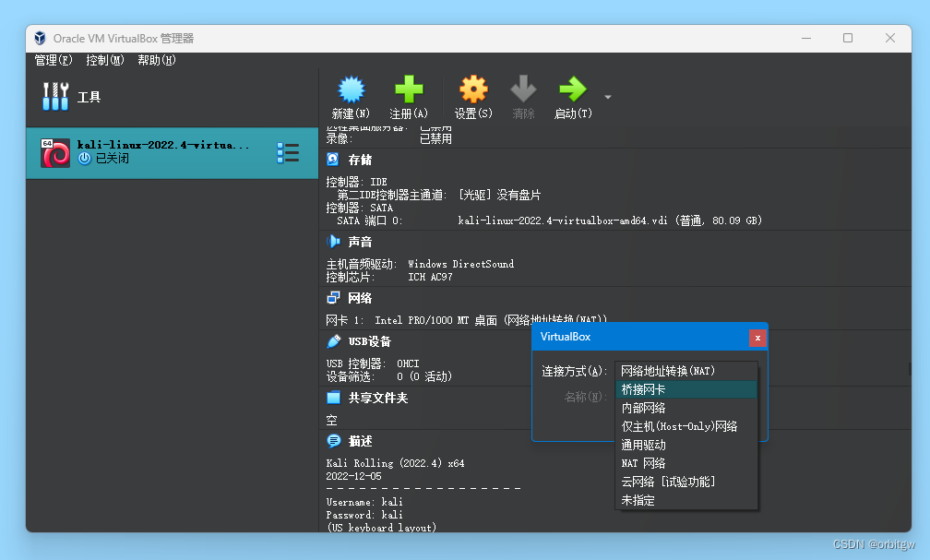This screenshot has width=930, height=560.
Task: Open the 控制(M) menu
Action: click(x=105, y=60)
